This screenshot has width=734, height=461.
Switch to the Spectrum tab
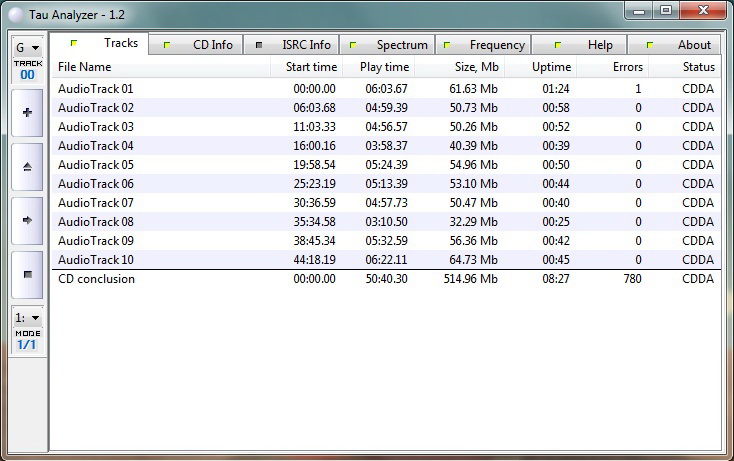click(x=390, y=45)
